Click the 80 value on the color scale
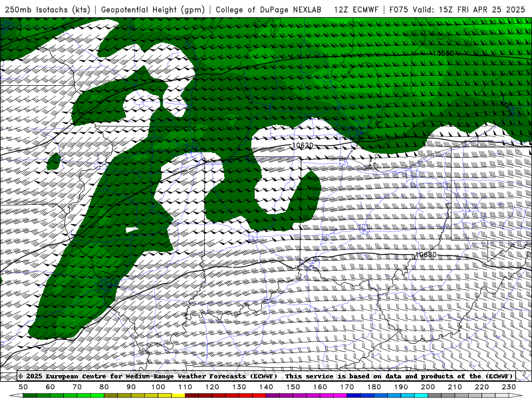 click(x=104, y=387)
